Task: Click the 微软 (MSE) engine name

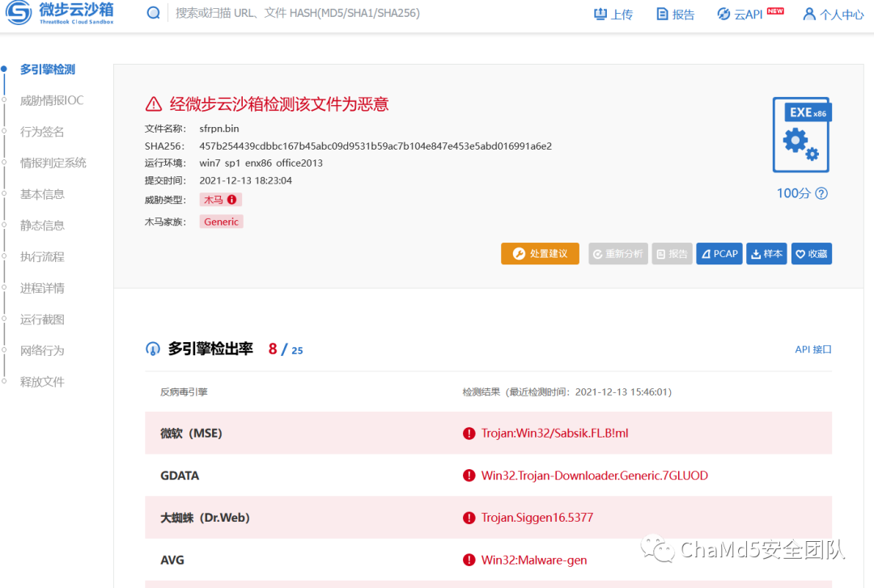Action: 191,433
